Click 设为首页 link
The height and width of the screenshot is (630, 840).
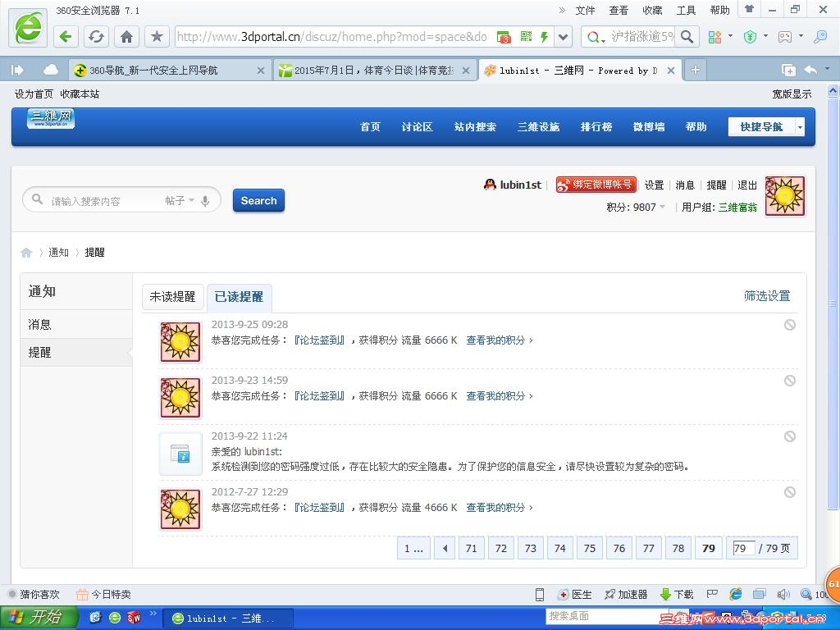coord(34,94)
